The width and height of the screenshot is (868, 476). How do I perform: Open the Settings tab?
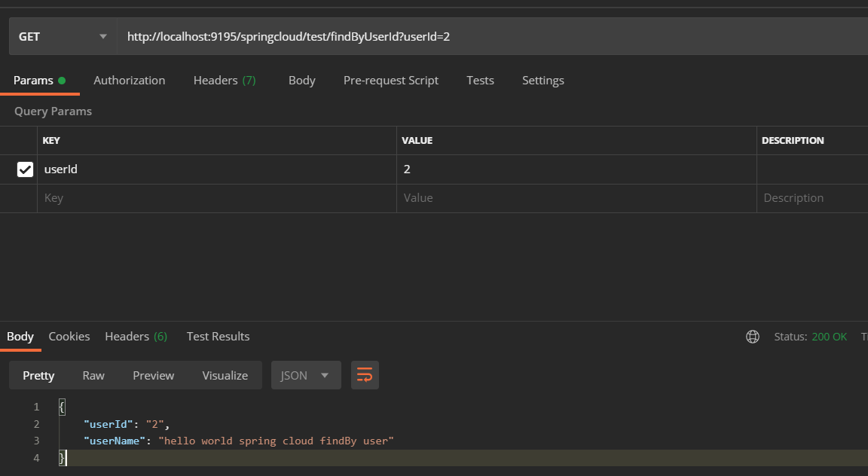543,81
